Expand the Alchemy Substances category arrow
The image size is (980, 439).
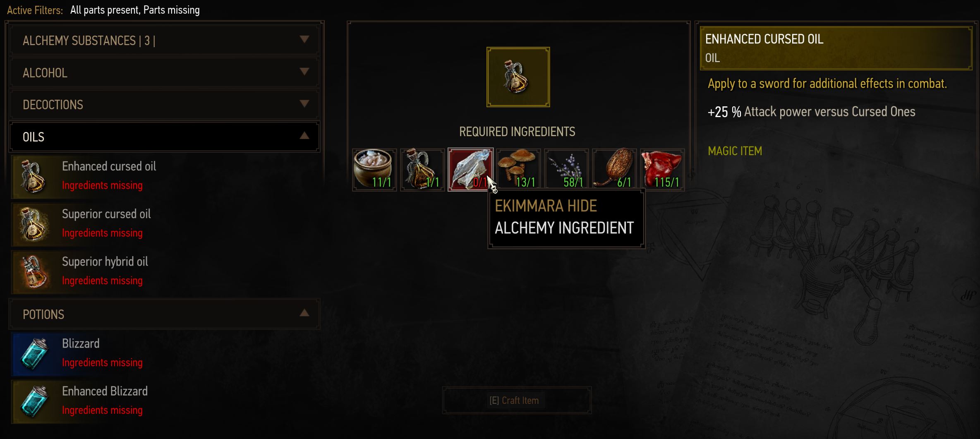pyautogui.click(x=304, y=39)
